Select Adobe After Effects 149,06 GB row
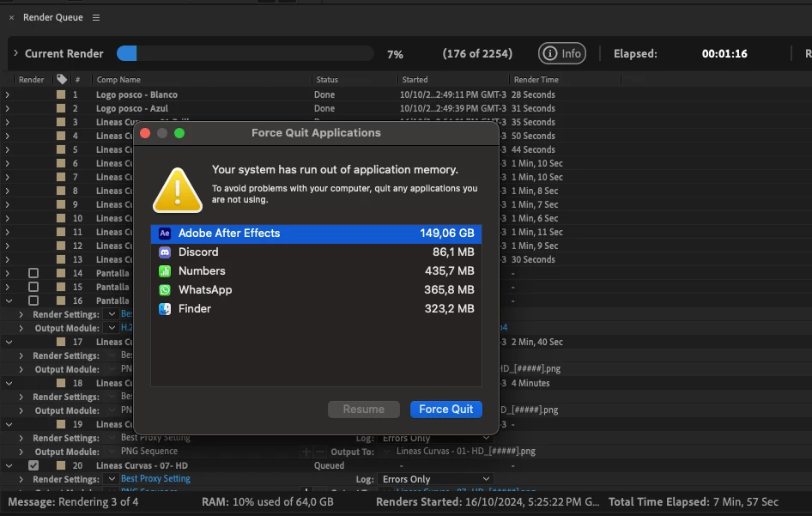Image resolution: width=812 pixels, height=516 pixels. pos(316,234)
